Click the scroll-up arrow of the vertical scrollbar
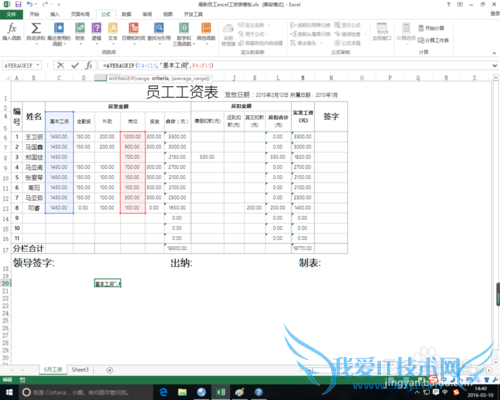 click(496, 78)
